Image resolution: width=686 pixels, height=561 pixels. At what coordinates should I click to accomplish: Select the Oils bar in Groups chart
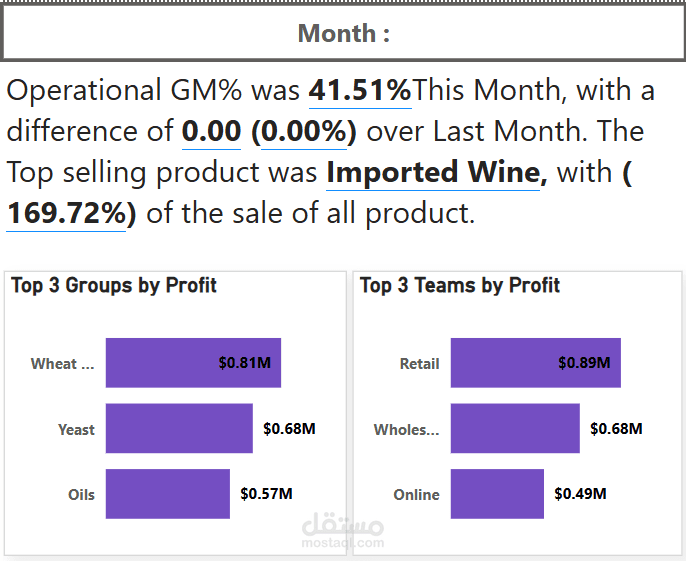click(x=167, y=494)
